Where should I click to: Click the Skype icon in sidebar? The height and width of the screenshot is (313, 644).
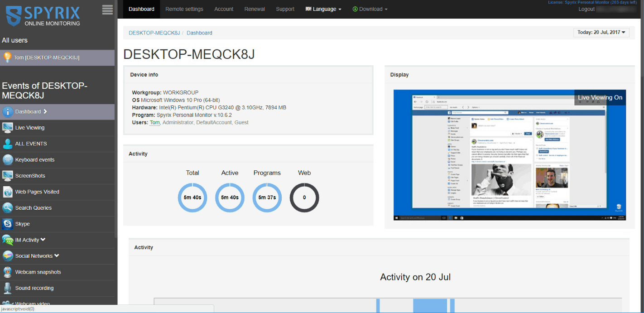click(x=7, y=224)
